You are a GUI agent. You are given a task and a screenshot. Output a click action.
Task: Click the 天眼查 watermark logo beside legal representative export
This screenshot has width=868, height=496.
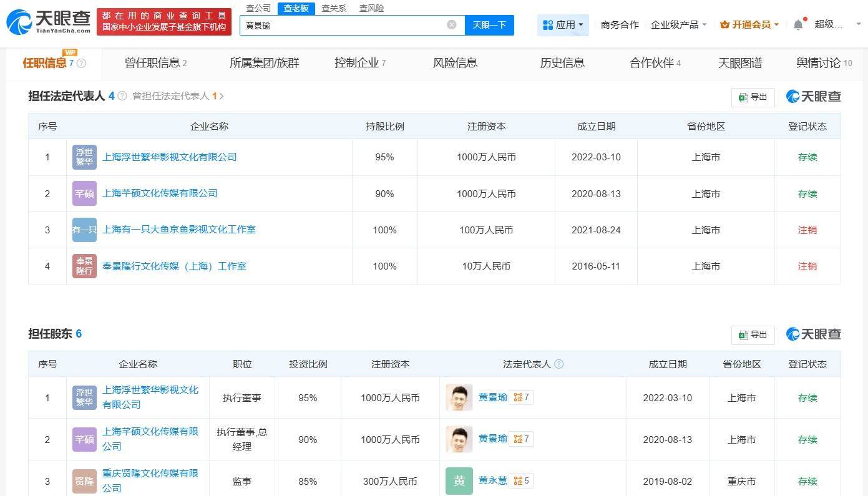click(814, 96)
